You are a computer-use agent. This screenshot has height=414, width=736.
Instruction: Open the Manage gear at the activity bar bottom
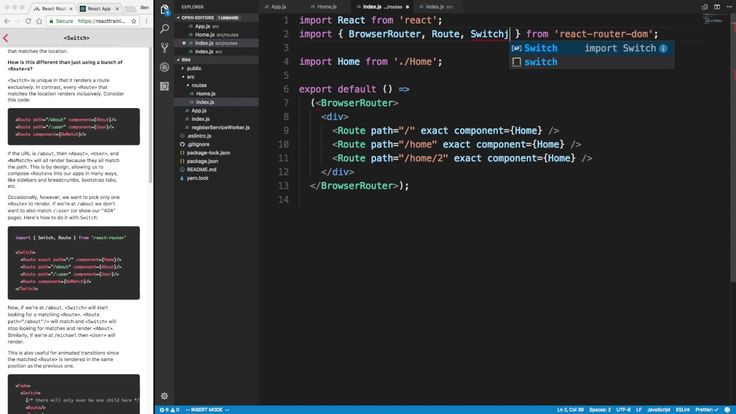click(x=164, y=396)
